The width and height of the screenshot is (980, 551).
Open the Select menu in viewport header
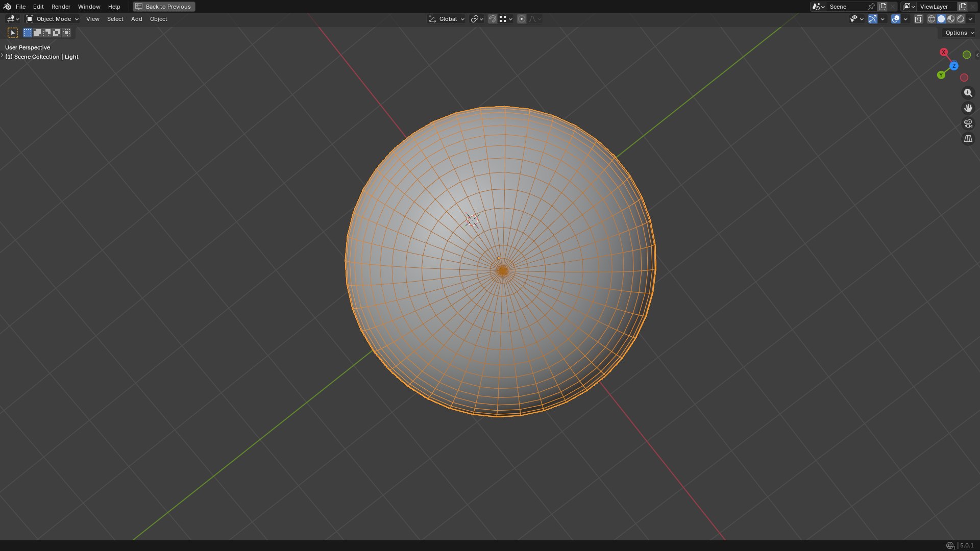point(115,19)
